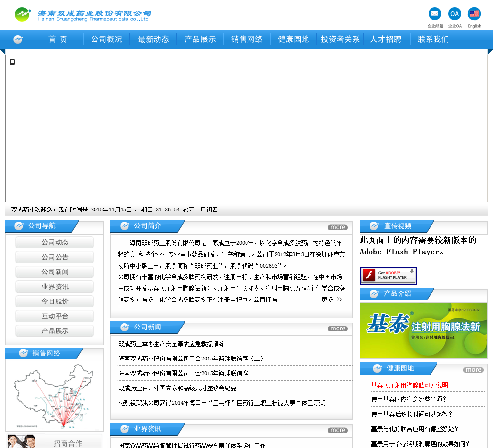This screenshot has width=493, height=448.
Task: Click more button in 公司新闻 section
Action: coord(338,329)
